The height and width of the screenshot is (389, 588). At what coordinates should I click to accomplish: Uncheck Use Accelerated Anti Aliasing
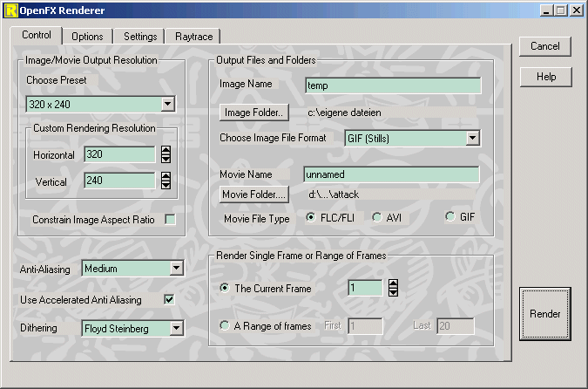tap(170, 299)
